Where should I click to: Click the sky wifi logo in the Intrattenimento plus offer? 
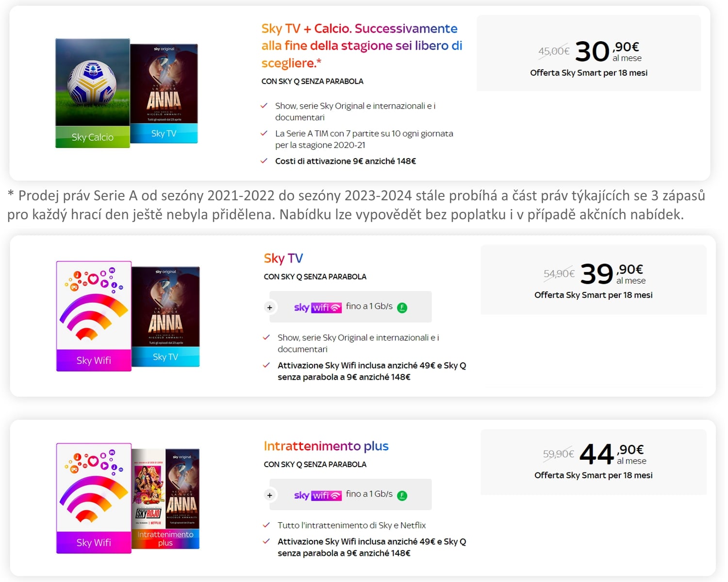317,495
